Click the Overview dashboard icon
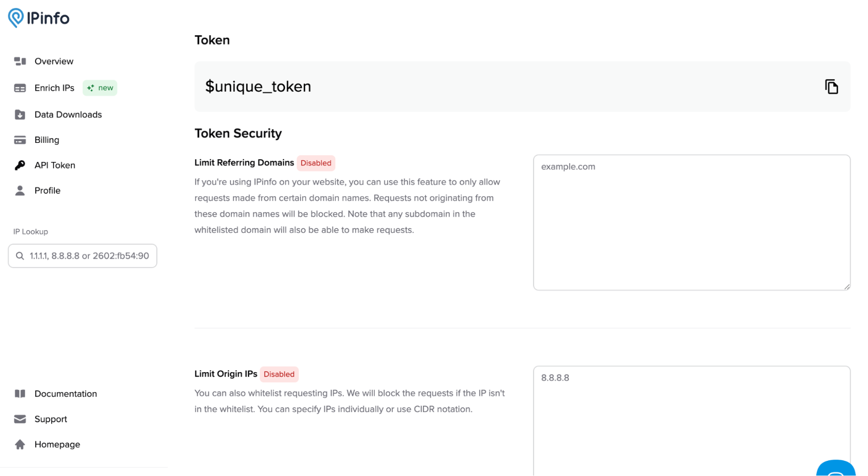This screenshot has height=476, width=868. 20,61
